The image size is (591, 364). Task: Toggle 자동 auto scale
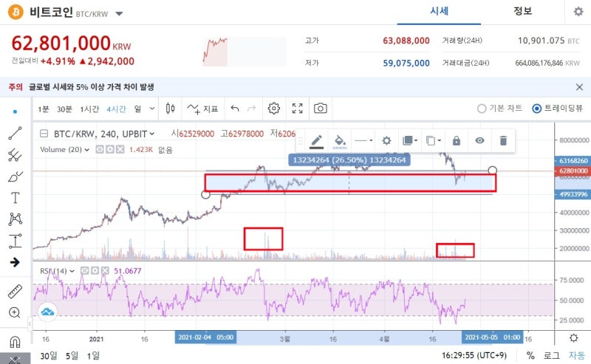(576, 355)
